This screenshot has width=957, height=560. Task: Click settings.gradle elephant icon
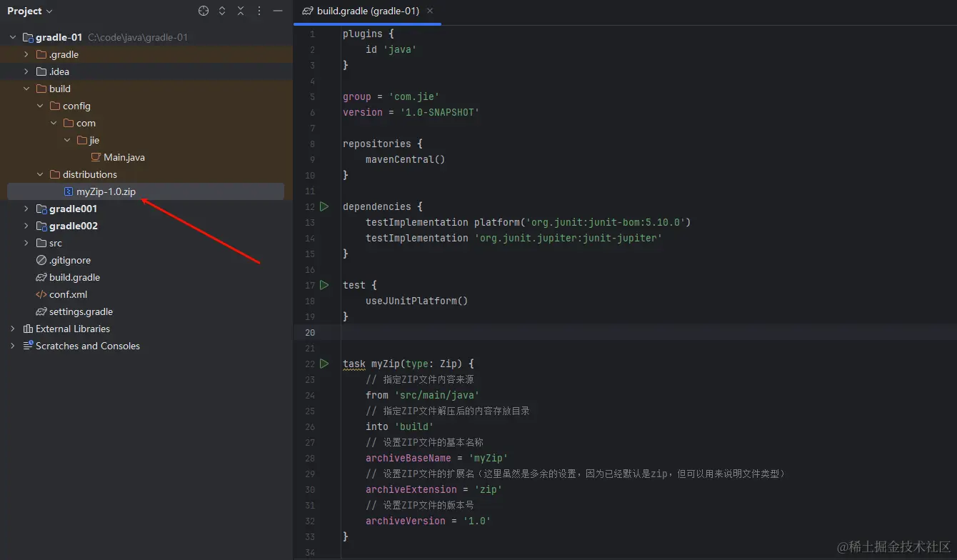coord(41,311)
